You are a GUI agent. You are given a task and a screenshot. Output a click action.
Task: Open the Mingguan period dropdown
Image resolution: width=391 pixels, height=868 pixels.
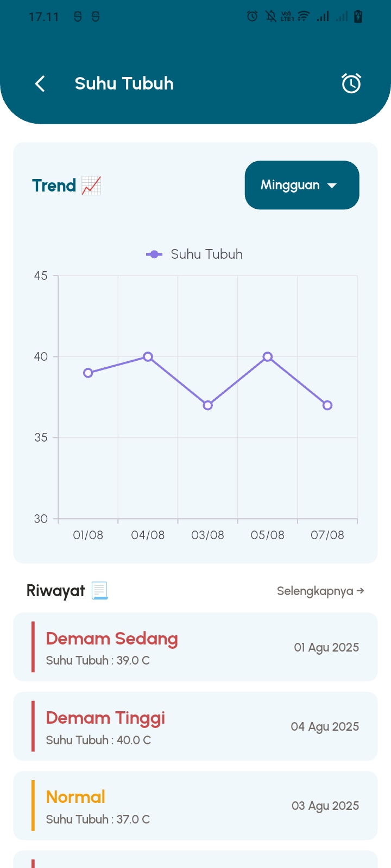302,185
